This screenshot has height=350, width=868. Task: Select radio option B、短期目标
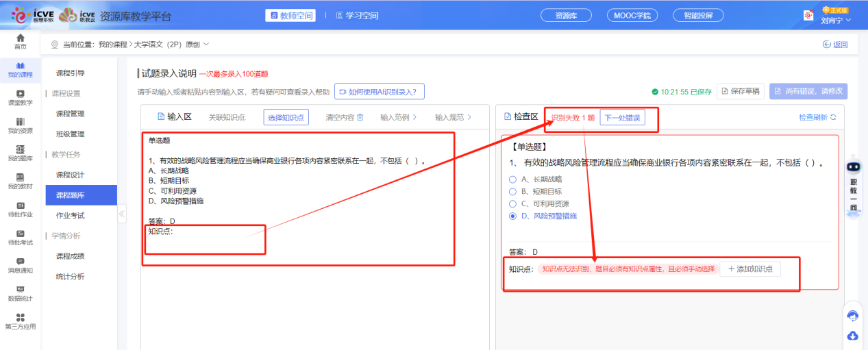pyautogui.click(x=512, y=191)
